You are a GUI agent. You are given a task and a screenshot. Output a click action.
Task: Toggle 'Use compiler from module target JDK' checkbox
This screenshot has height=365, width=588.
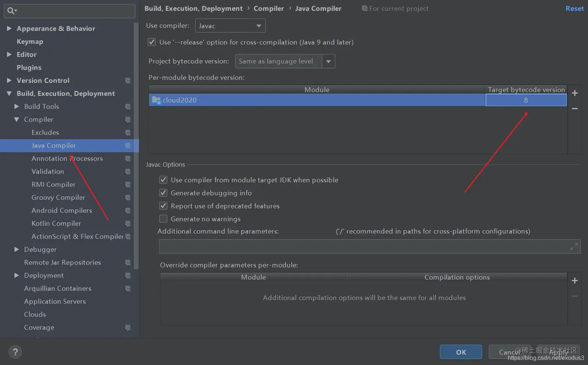(163, 180)
